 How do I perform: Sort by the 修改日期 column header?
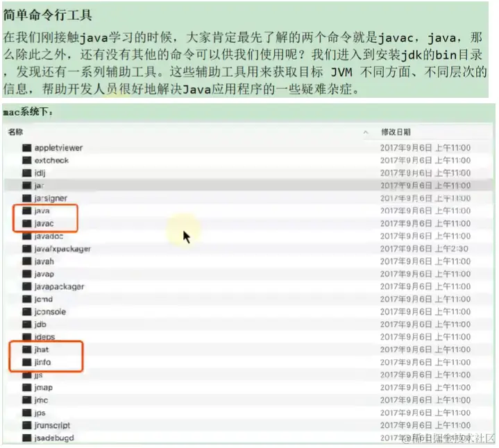pyautogui.click(x=396, y=132)
